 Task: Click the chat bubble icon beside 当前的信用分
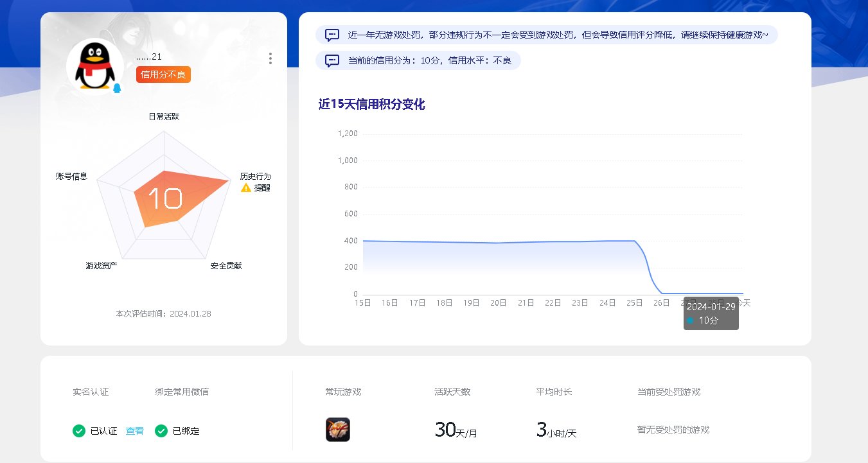click(332, 61)
